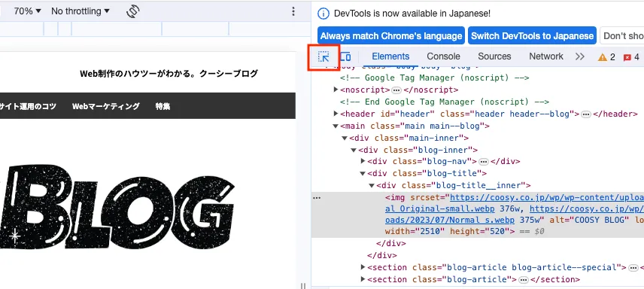Open the 特集 nav item

point(163,106)
